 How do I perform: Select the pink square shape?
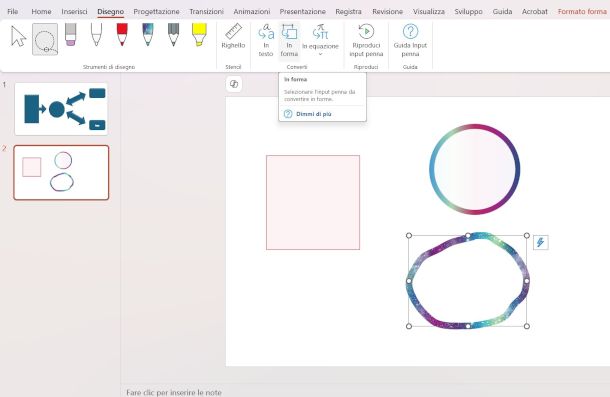pos(313,202)
